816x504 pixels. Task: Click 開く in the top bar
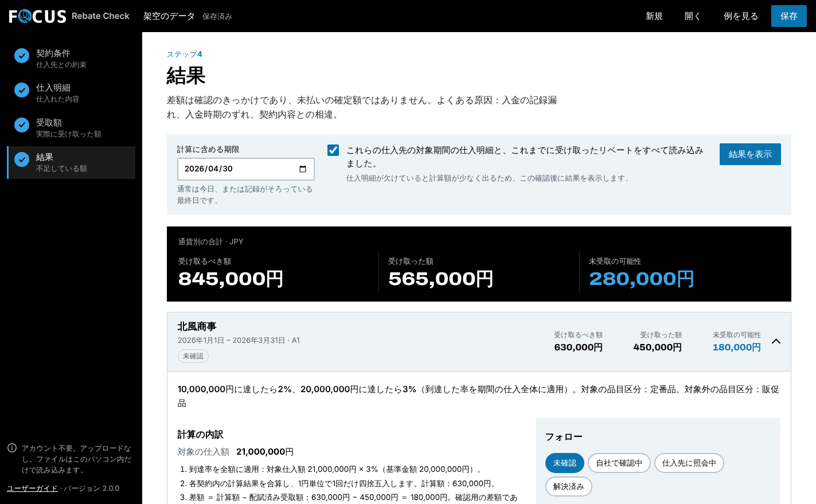coord(693,16)
